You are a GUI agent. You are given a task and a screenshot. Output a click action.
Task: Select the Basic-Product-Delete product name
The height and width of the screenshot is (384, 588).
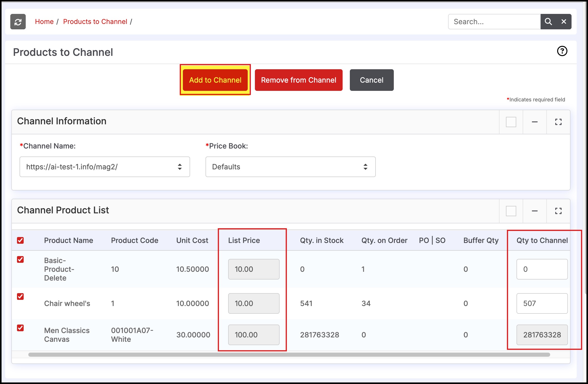(x=59, y=269)
